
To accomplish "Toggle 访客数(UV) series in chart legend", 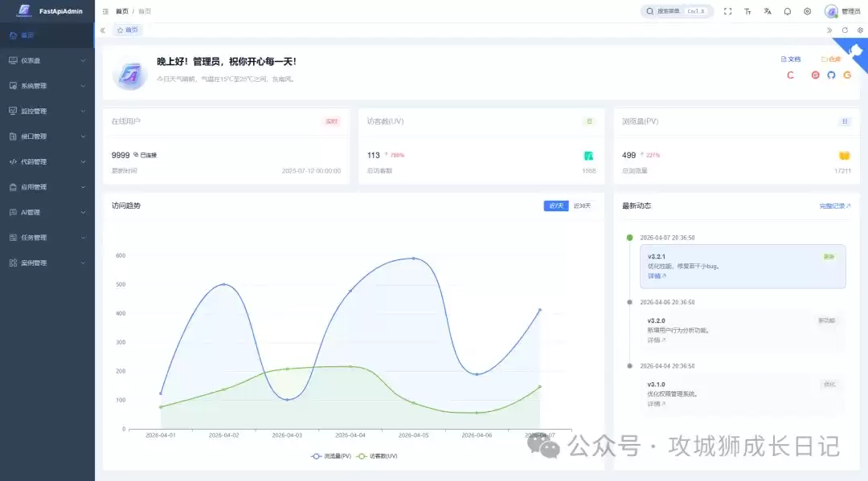I will pos(377,455).
